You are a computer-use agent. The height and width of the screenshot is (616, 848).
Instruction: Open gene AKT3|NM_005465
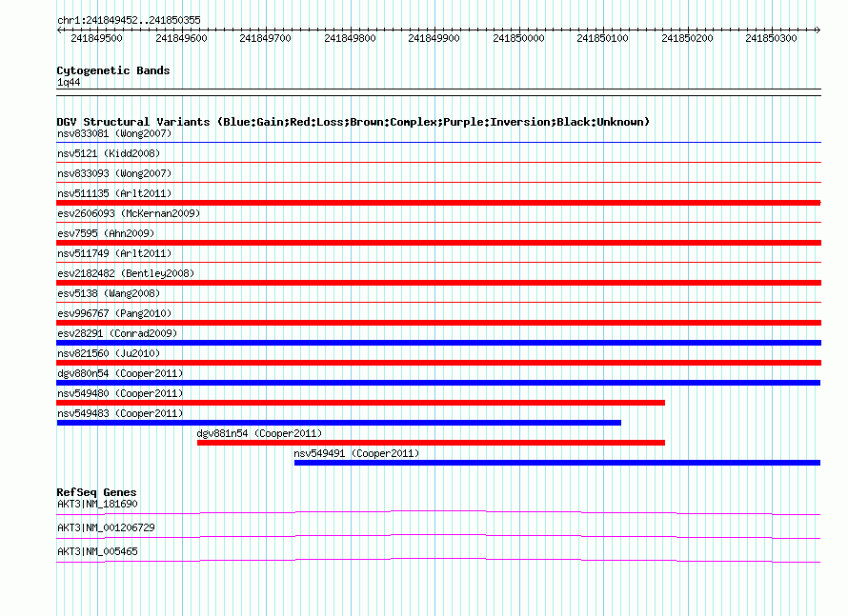coord(97,551)
